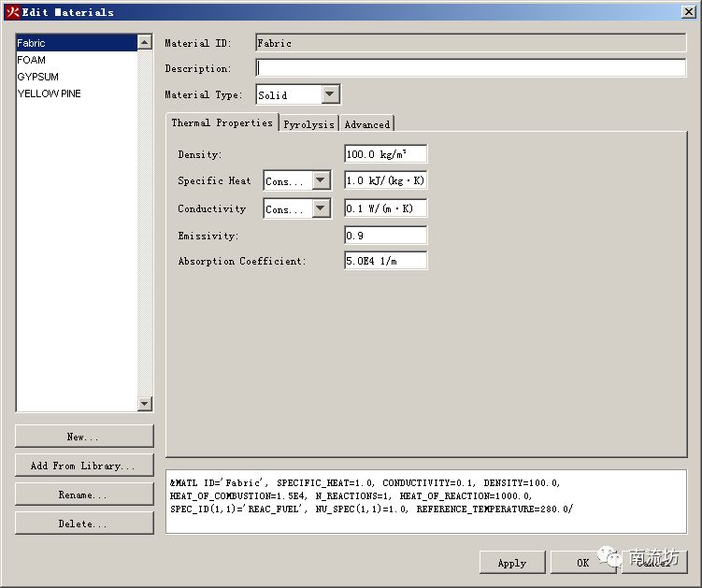The image size is (702, 588).
Task: Choose YELLOW PINE in material list
Action: (x=49, y=93)
